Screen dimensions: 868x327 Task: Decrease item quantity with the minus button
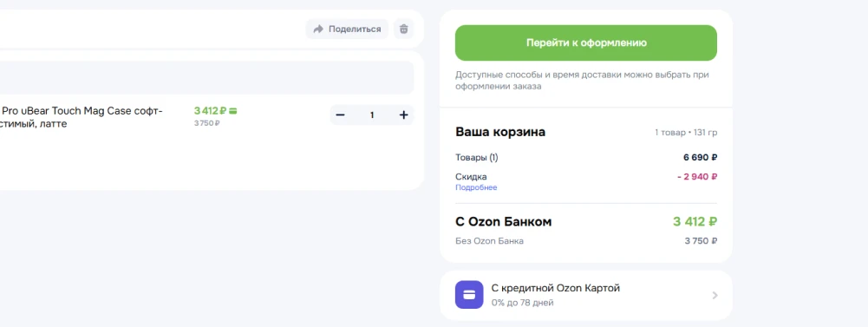(341, 115)
